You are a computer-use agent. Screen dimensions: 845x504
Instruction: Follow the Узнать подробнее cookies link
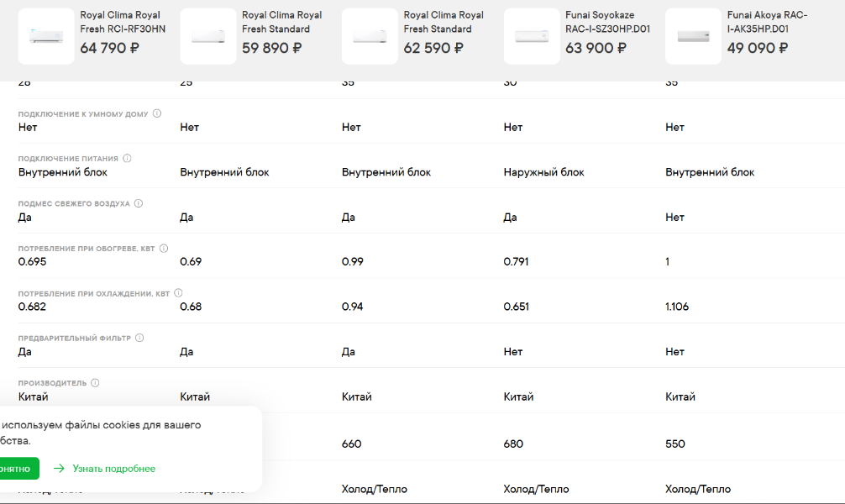pos(114,469)
